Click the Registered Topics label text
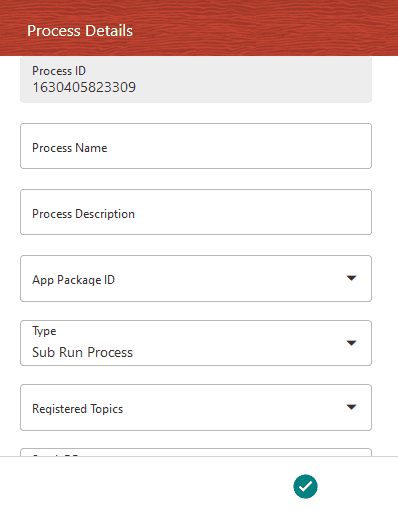Viewport: 398px width, 510px height. click(78, 409)
